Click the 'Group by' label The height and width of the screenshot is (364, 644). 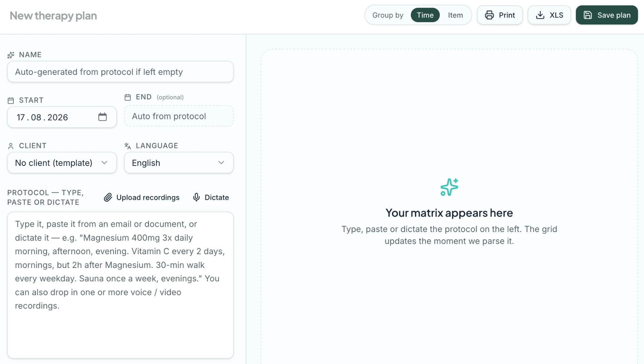tap(388, 15)
